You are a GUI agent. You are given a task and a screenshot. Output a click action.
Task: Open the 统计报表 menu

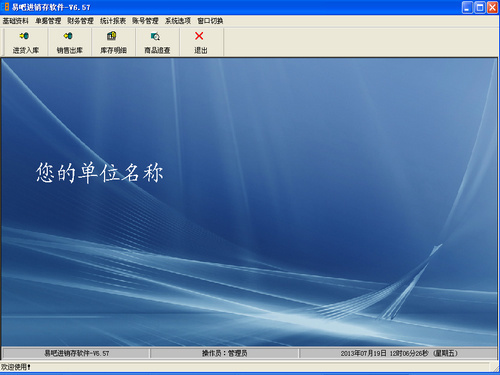point(113,21)
